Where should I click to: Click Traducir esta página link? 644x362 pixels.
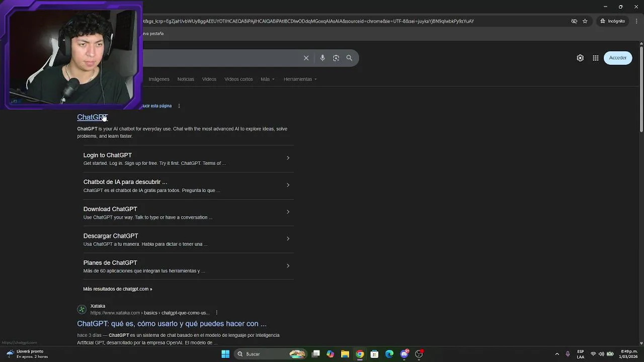[157, 106]
